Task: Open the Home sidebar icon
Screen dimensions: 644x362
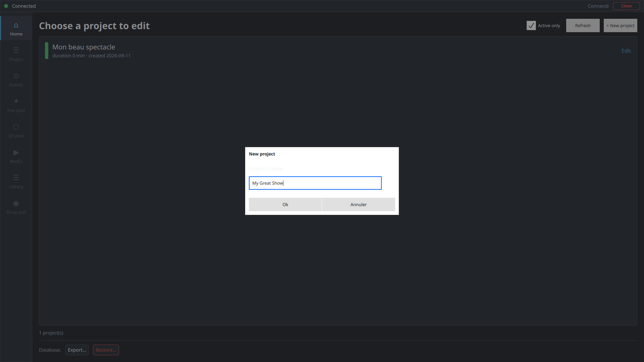Action: point(16,29)
